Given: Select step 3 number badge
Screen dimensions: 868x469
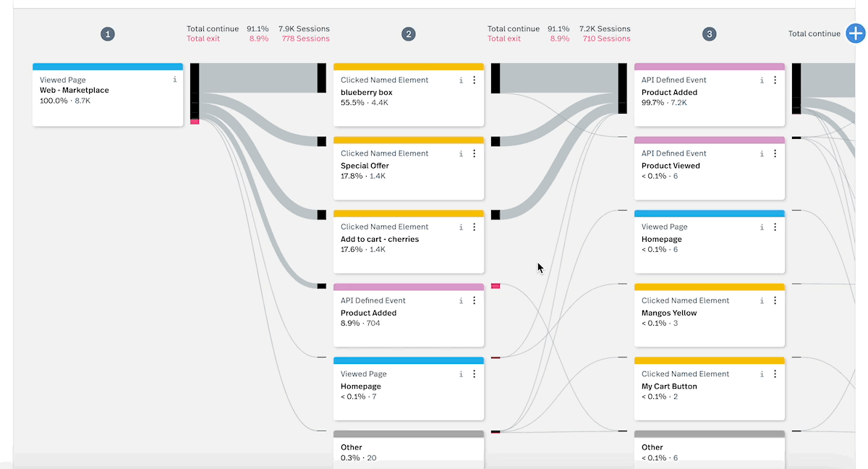Looking at the screenshot, I should click(x=710, y=34).
